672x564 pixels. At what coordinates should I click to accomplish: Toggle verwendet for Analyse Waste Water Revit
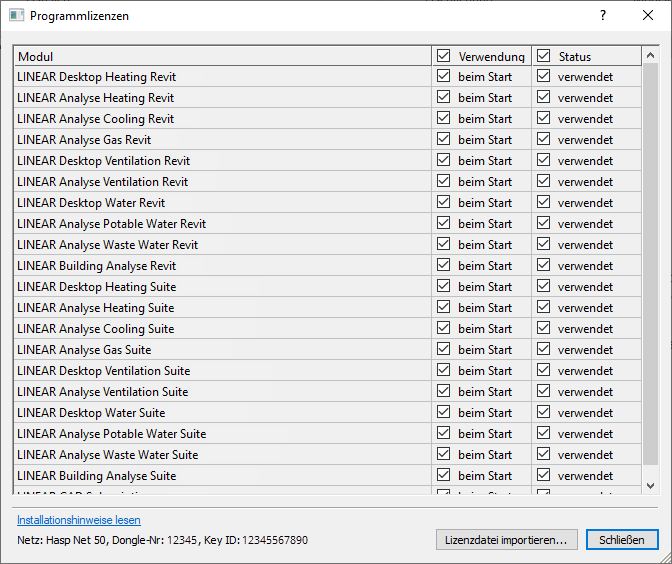click(543, 244)
